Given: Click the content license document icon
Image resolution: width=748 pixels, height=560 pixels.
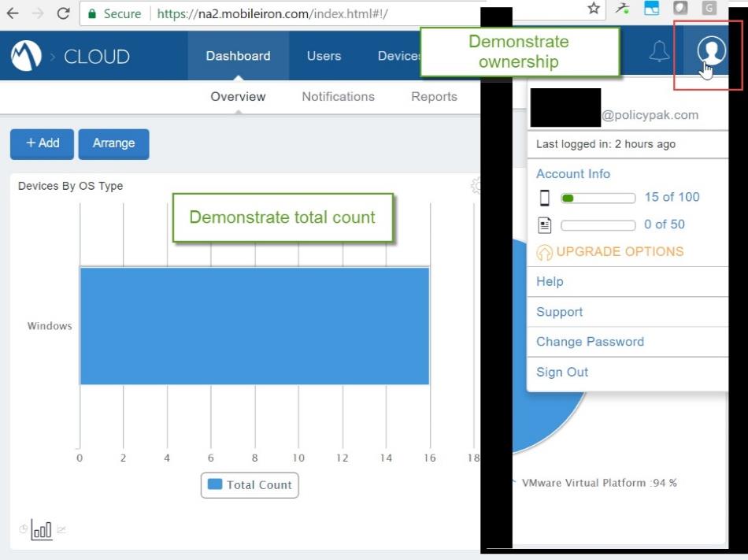Looking at the screenshot, I should [x=544, y=225].
